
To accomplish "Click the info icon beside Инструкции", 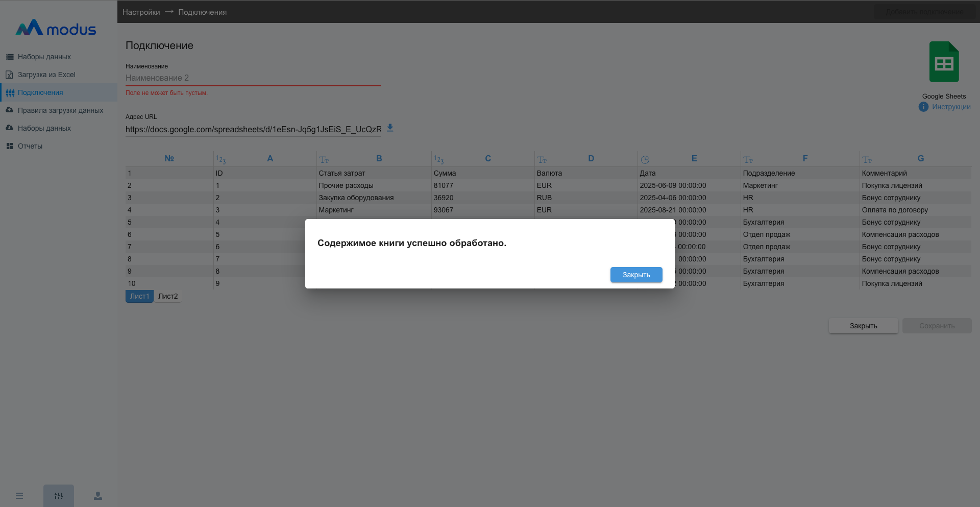I will 923,107.
